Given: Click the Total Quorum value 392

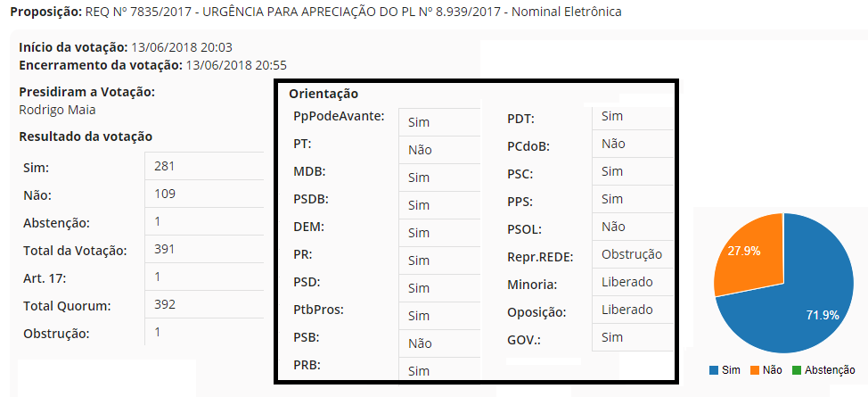Looking at the screenshot, I should [165, 304].
